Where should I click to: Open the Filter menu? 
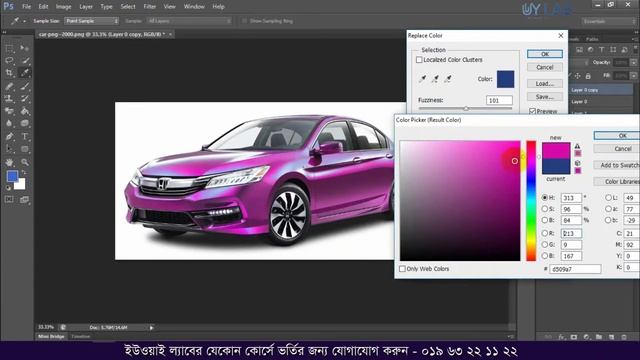coord(150,7)
